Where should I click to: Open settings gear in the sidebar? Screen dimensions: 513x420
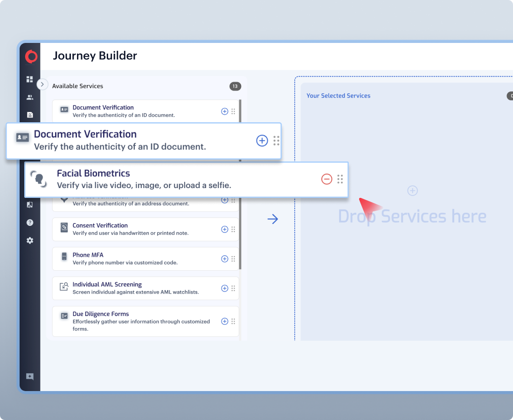(30, 240)
